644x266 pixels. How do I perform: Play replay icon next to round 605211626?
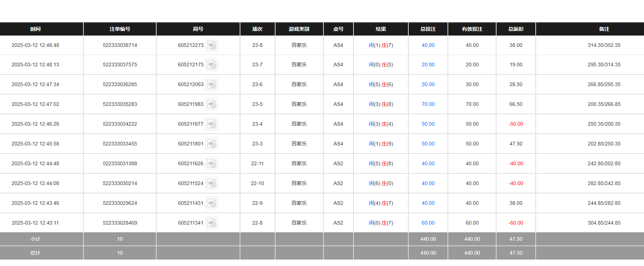(211, 164)
